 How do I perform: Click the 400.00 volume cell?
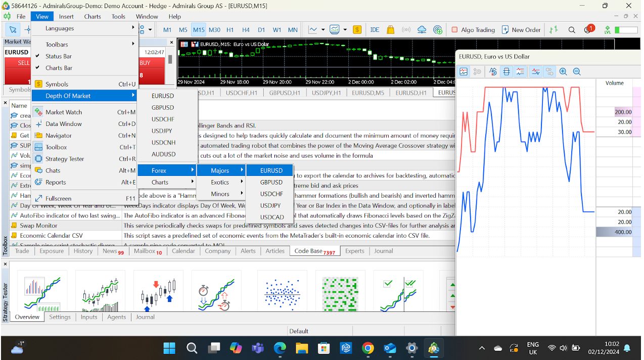[x=614, y=232]
